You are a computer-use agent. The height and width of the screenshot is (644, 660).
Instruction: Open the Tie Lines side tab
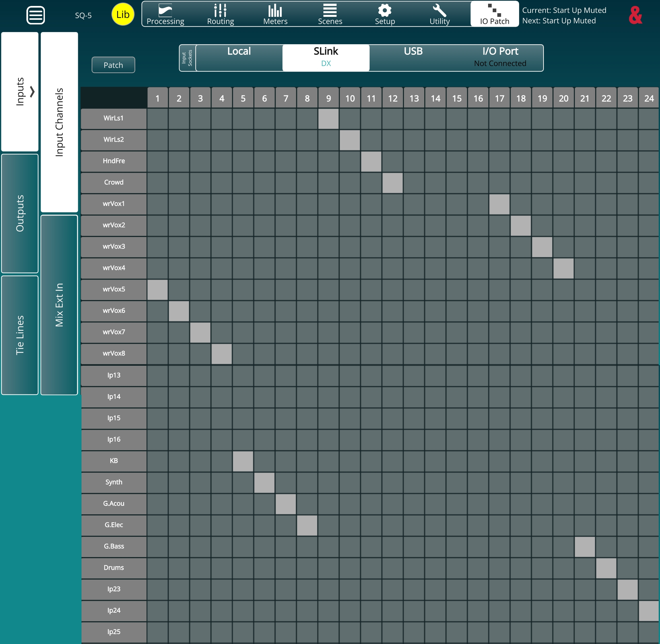coord(20,335)
